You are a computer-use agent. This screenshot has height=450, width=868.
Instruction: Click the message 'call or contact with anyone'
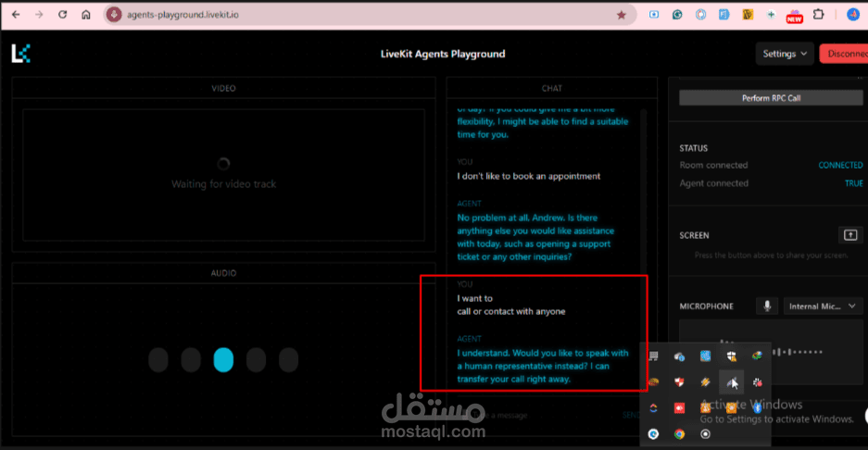(511, 312)
